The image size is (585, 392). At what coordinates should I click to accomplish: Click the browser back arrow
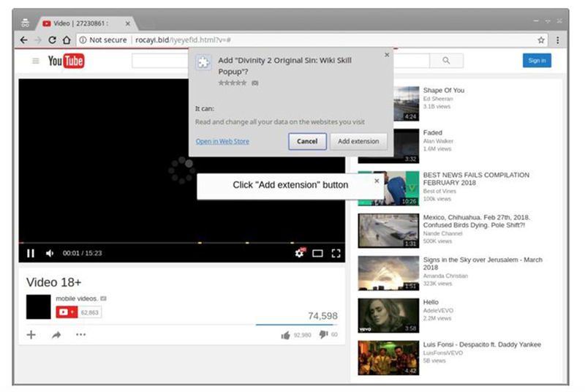(x=24, y=40)
